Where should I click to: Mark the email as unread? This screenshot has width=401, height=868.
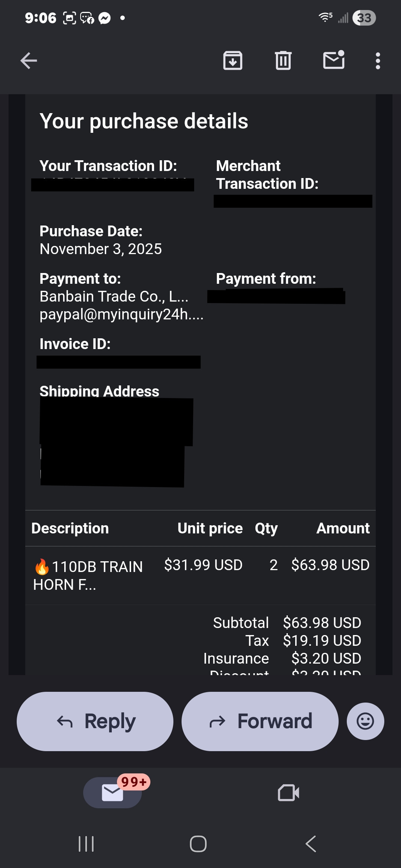[334, 60]
